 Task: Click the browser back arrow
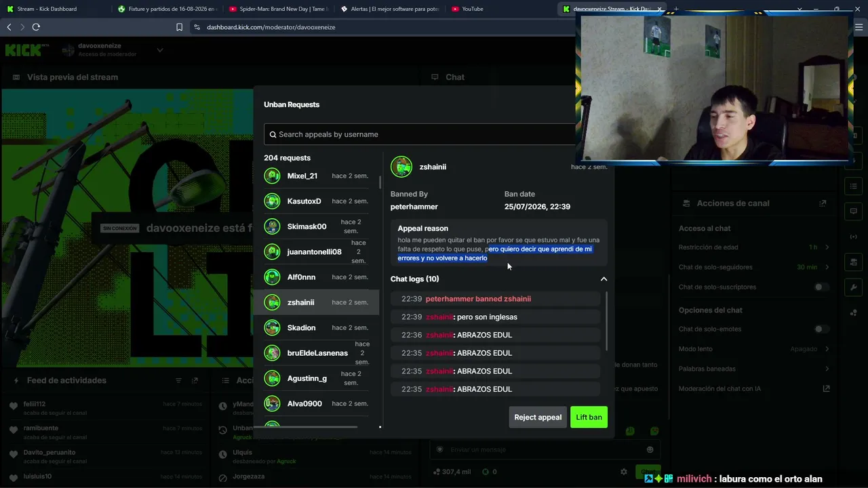coord(9,27)
